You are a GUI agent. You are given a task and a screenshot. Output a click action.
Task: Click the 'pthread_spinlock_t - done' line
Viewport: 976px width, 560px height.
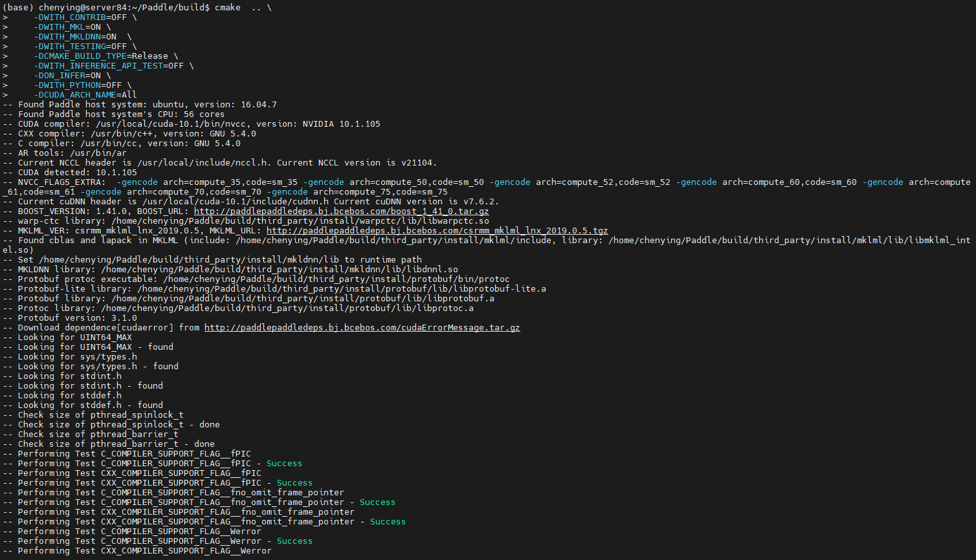[111, 425]
